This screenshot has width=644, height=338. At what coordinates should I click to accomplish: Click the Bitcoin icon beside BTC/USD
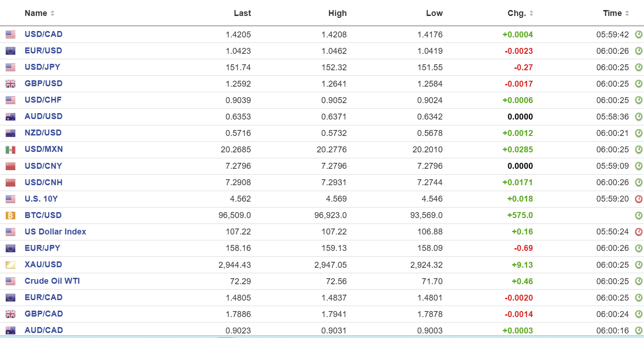point(10,215)
